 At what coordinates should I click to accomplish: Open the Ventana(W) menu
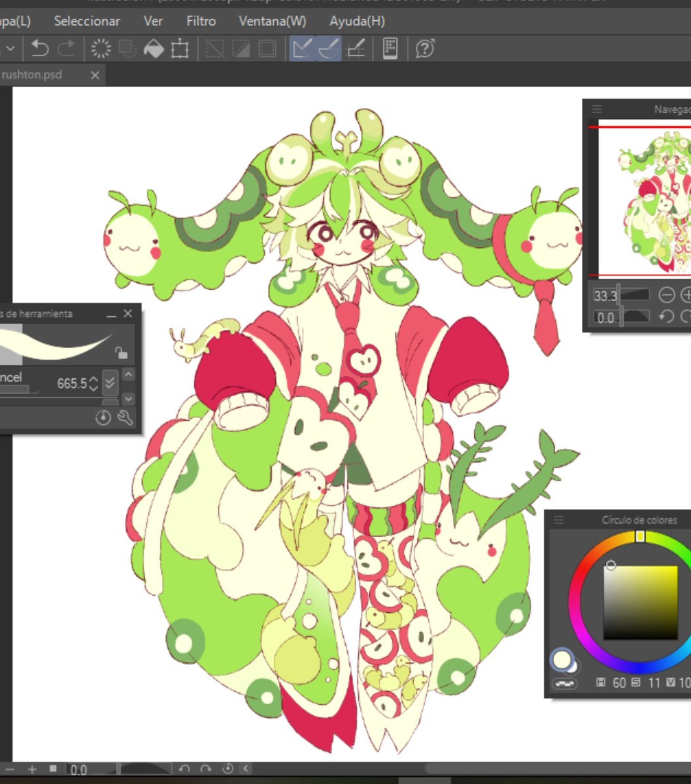[x=272, y=21]
